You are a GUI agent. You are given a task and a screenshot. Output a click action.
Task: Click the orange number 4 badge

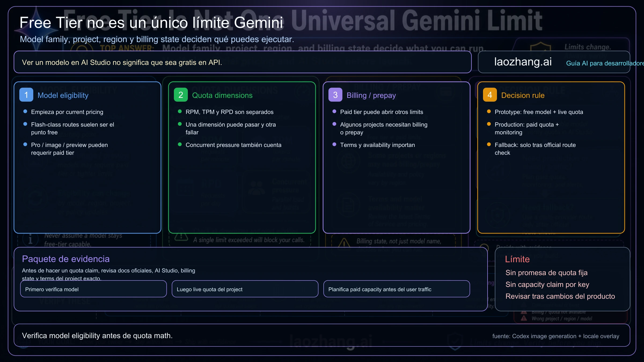(x=490, y=95)
